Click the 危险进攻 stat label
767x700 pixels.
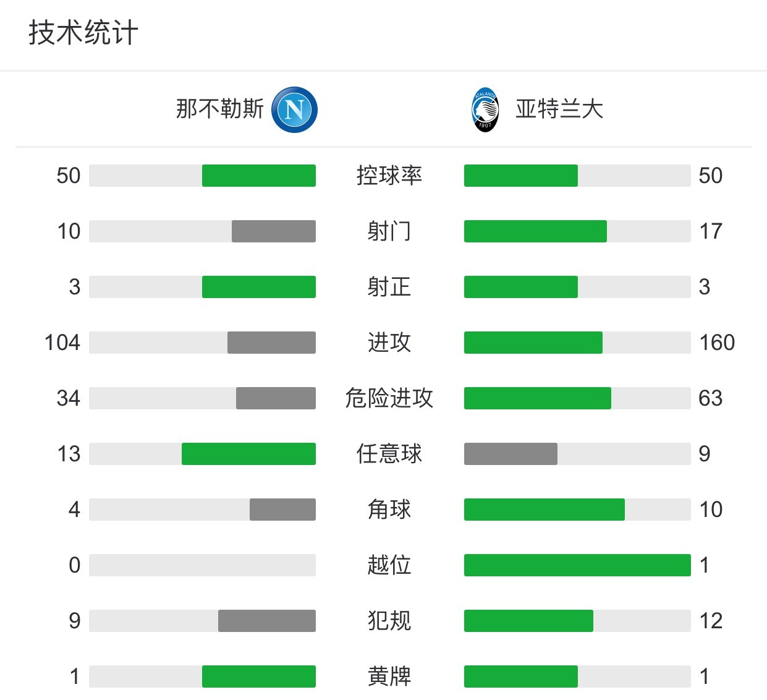point(389,398)
